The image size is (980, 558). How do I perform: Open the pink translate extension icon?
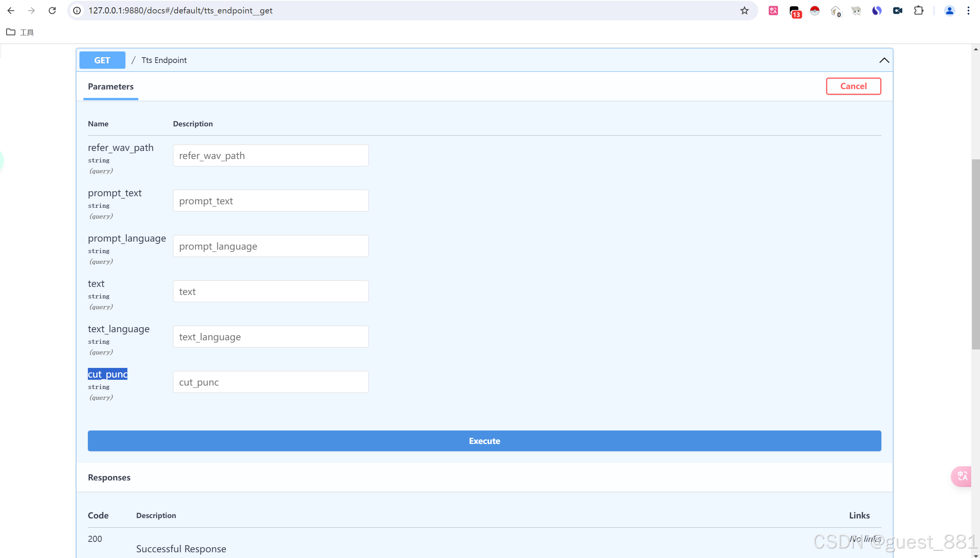tap(773, 10)
